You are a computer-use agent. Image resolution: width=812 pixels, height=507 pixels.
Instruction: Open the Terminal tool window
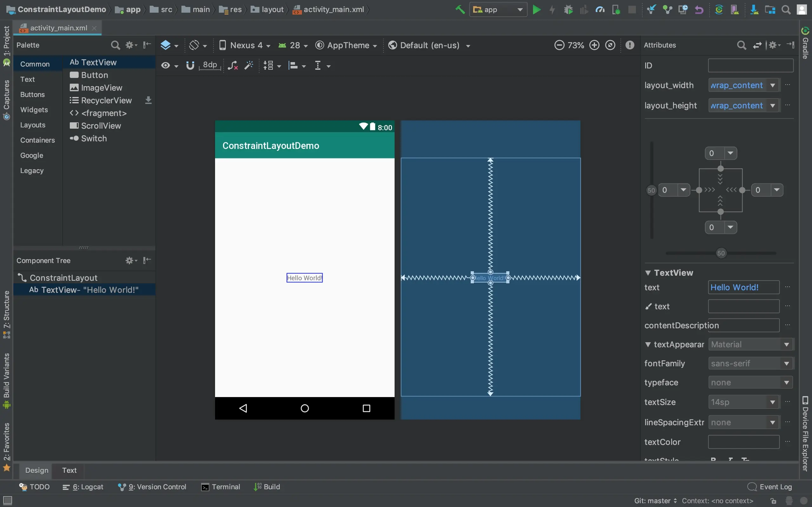click(220, 487)
